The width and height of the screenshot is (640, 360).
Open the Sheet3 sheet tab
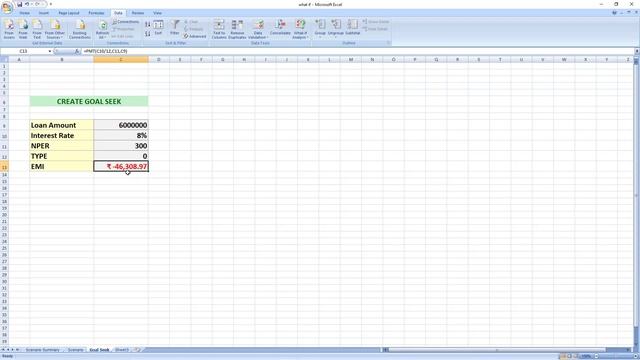122,350
